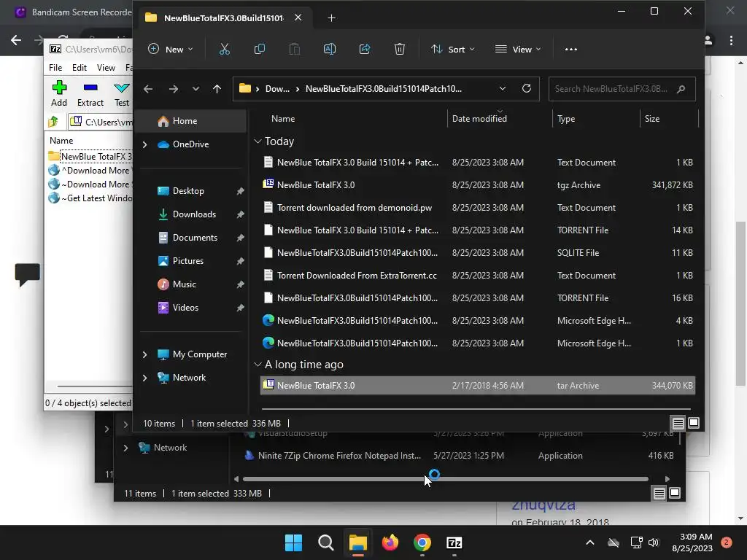Open 7-Zip View menu
Screen dimensions: 747x560
tap(106, 68)
